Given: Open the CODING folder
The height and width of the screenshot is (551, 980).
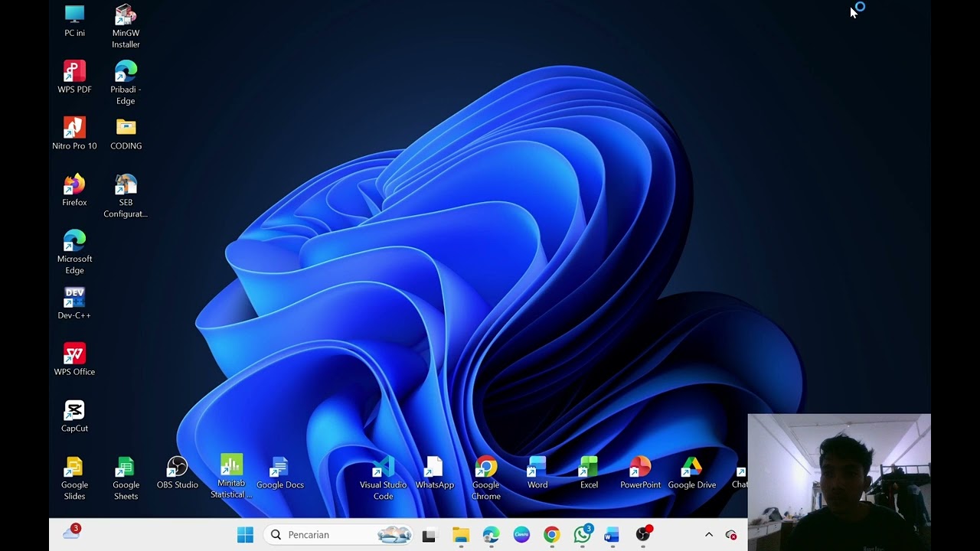Looking at the screenshot, I should pyautogui.click(x=126, y=134).
